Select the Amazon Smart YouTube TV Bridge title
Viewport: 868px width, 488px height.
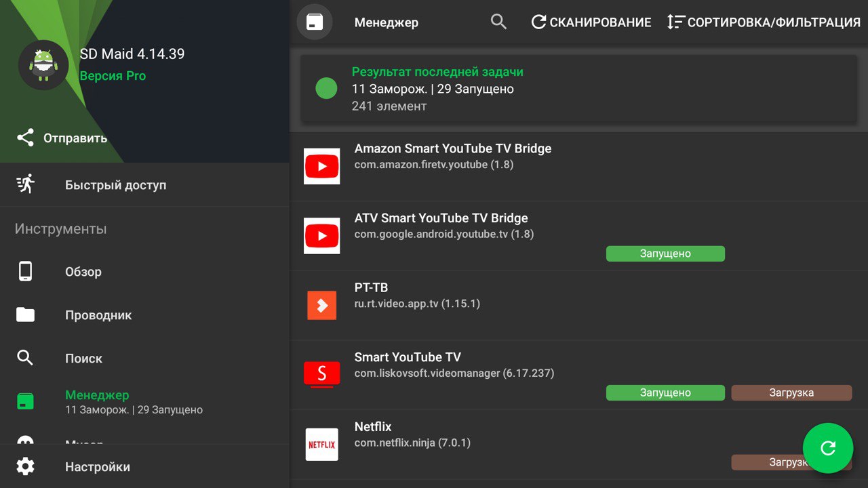click(x=453, y=148)
